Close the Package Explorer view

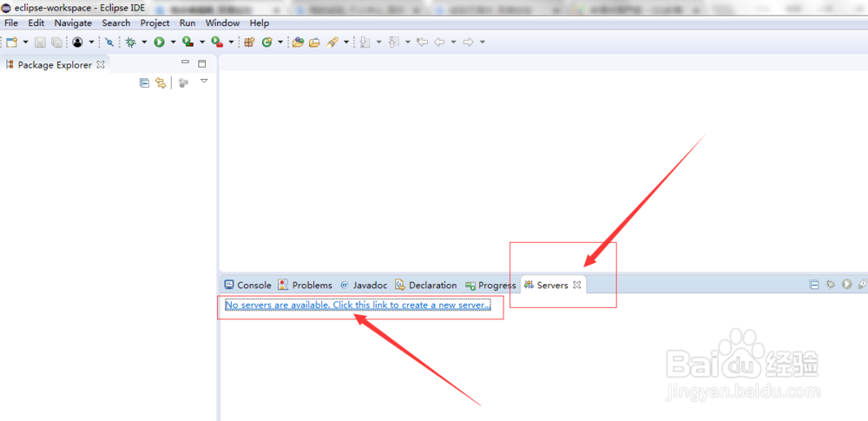100,64
